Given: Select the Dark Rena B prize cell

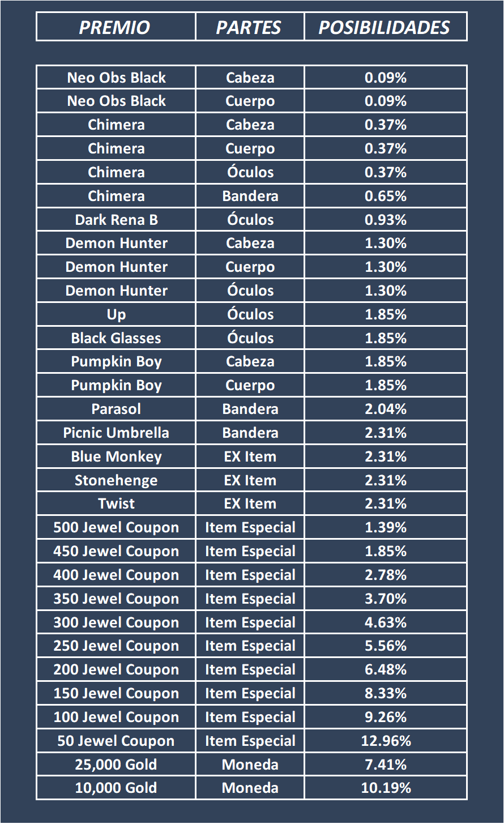Looking at the screenshot, I should 116,220.
